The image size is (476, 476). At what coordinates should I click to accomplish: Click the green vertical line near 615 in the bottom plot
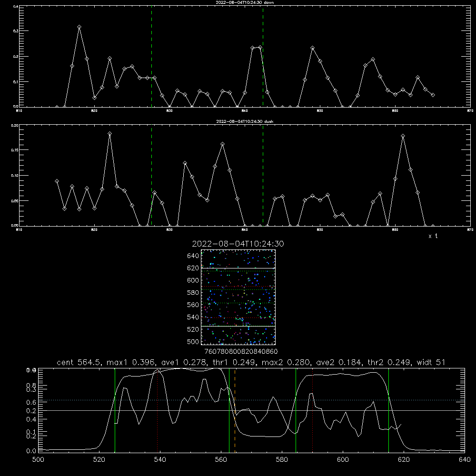tap(388, 410)
